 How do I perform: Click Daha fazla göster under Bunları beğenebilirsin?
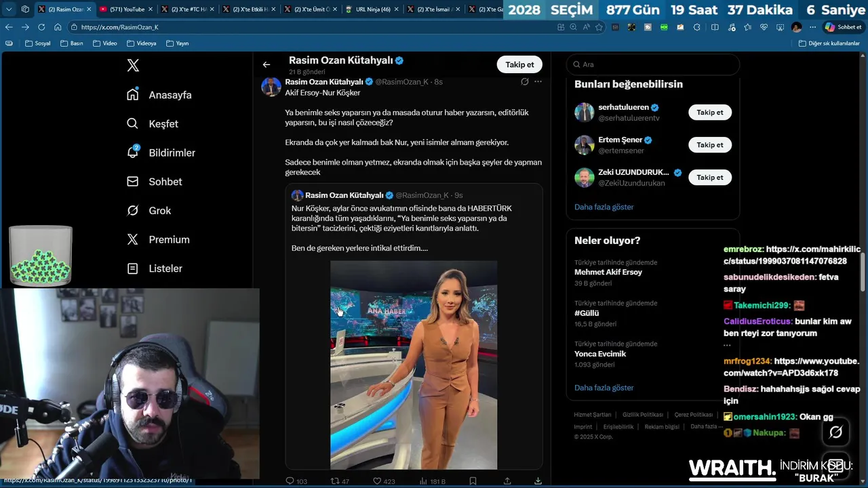tap(604, 207)
